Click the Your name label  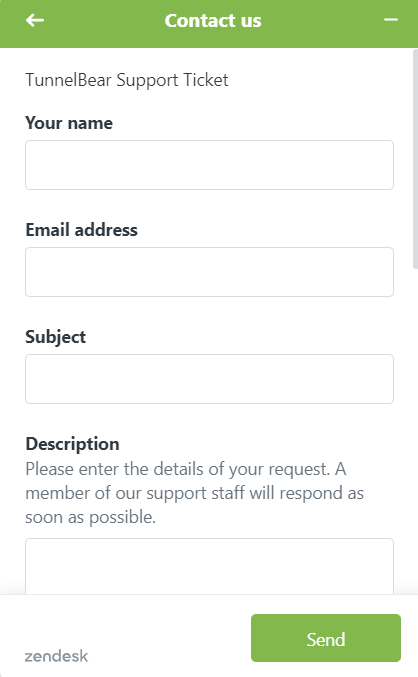[x=69, y=123]
